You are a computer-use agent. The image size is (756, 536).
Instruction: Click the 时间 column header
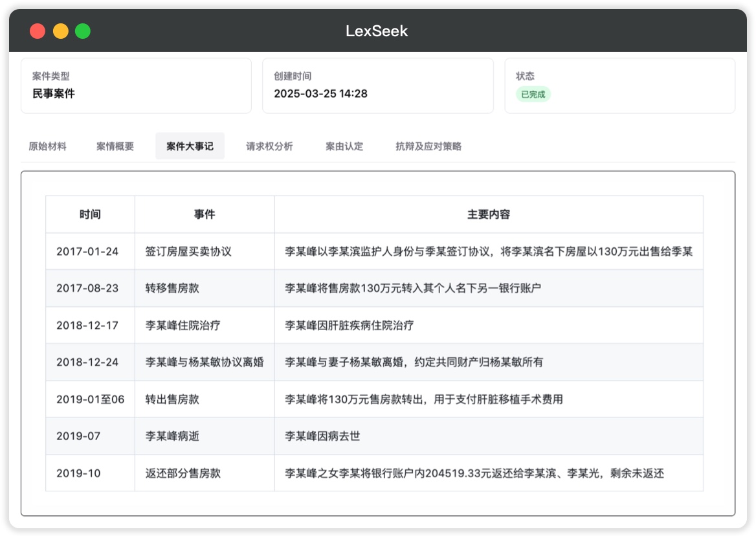(90, 214)
